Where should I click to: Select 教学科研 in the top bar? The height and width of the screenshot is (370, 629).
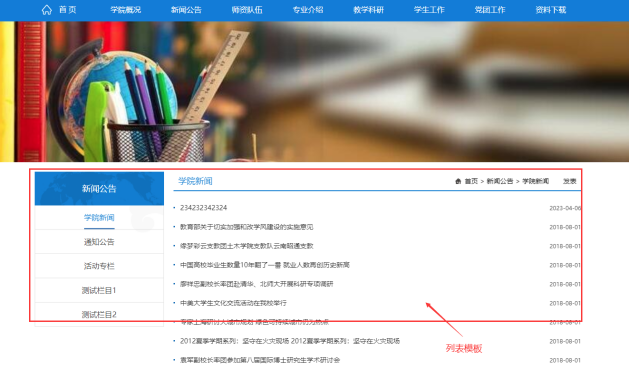[x=368, y=10]
